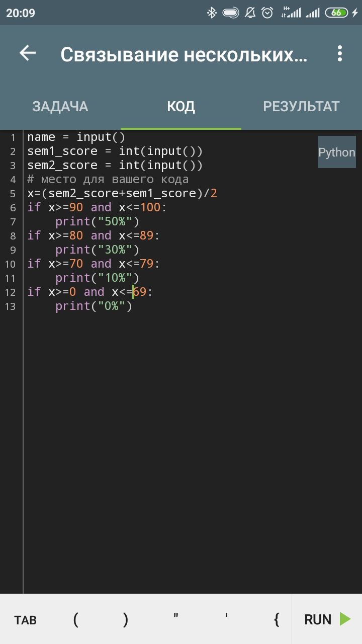Click line 'if x>=70 and x<=79:'
The width and height of the screenshot is (362, 644).
(x=94, y=264)
